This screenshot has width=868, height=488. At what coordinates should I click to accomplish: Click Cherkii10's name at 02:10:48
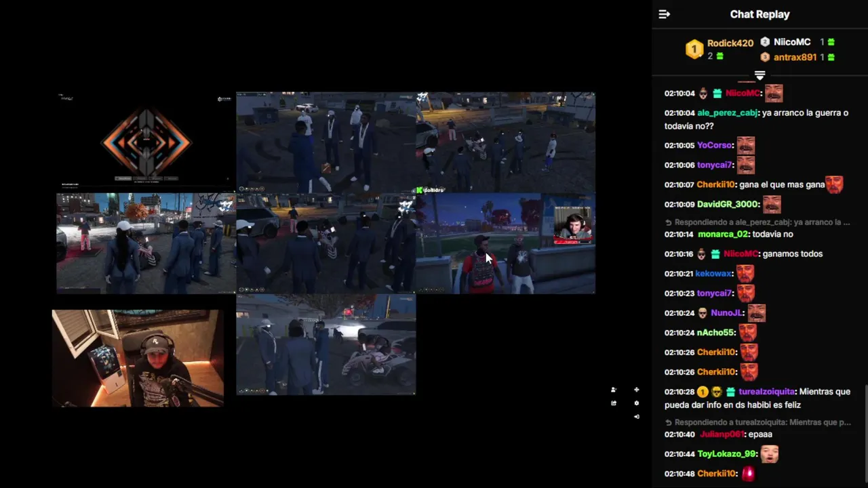[716, 474]
